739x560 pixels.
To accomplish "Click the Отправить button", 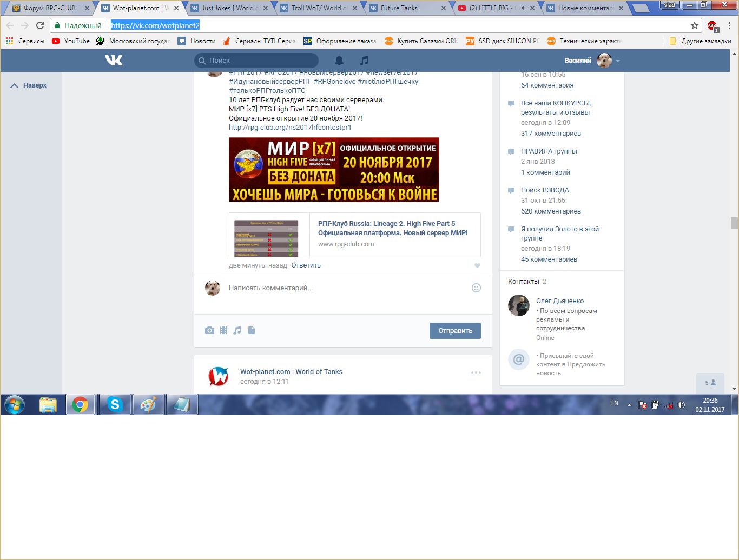I will click(x=455, y=331).
